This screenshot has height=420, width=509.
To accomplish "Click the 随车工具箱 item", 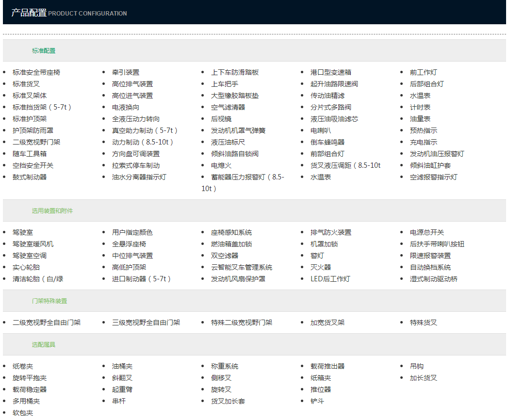I will pyautogui.click(x=30, y=154).
